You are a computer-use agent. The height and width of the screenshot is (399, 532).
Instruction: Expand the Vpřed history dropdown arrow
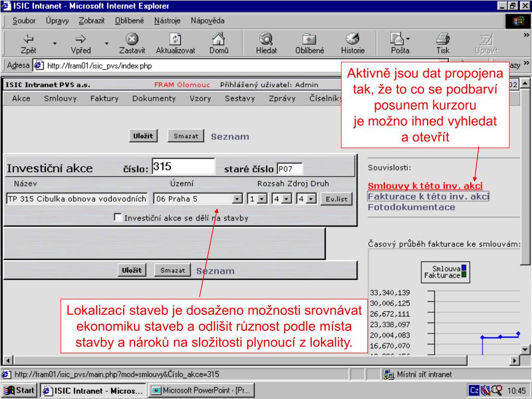[107, 44]
